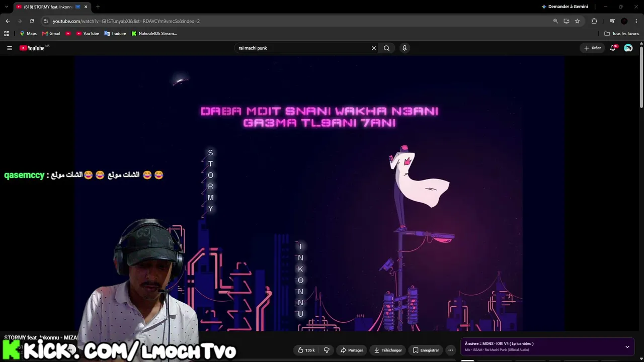Open YouTube notifications bell
The height and width of the screenshot is (362, 644).
pos(613,48)
